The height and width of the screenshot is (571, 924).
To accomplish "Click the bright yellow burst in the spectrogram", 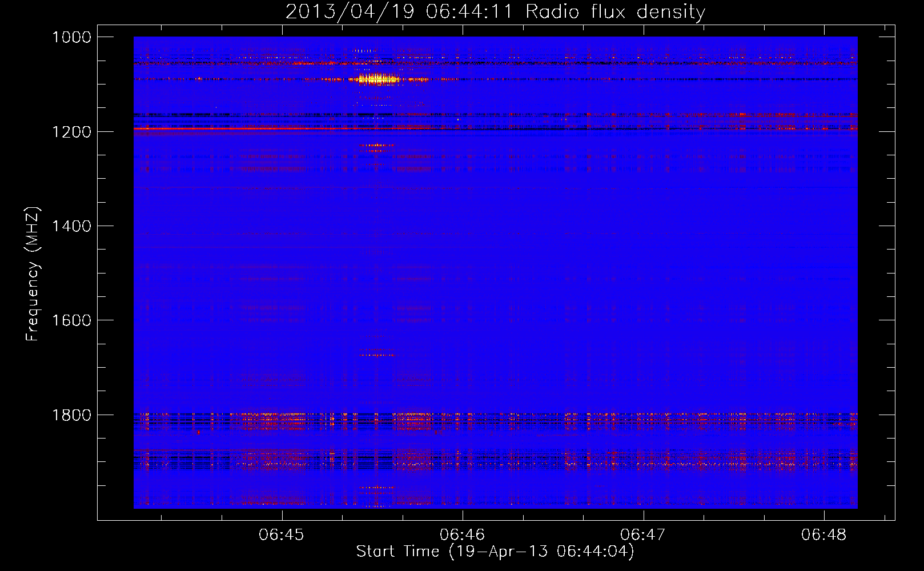I will [377, 79].
